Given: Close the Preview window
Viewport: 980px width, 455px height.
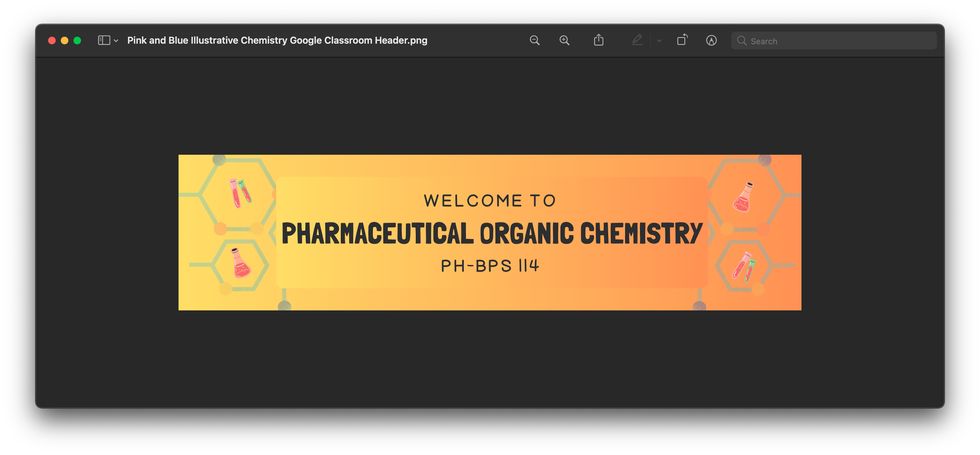Looking at the screenshot, I should pyautogui.click(x=52, y=40).
